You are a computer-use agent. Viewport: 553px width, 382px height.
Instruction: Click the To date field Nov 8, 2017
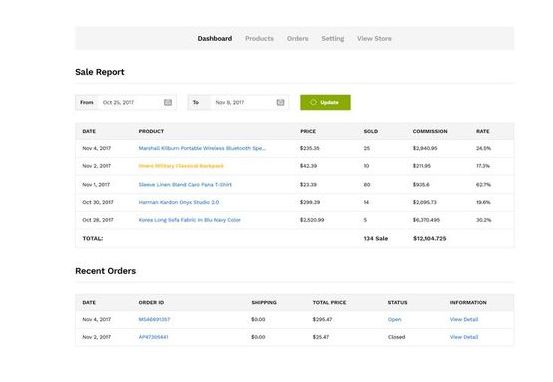tap(238, 102)
